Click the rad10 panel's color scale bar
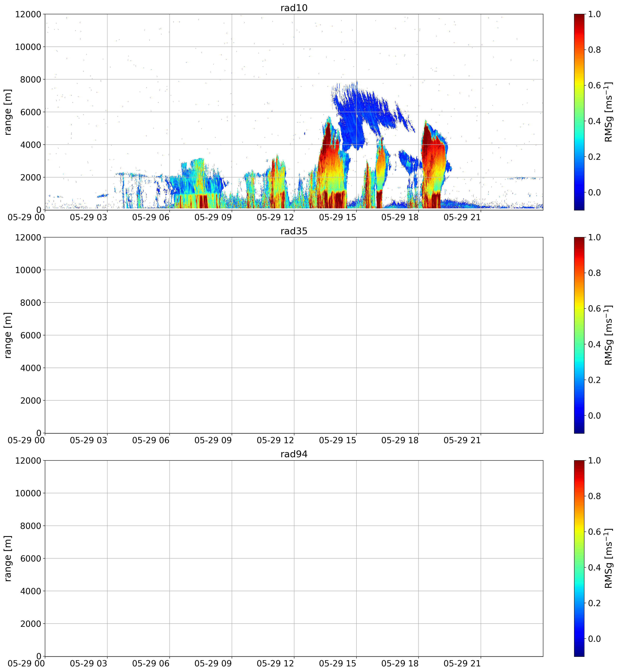 tap(579, 112)
